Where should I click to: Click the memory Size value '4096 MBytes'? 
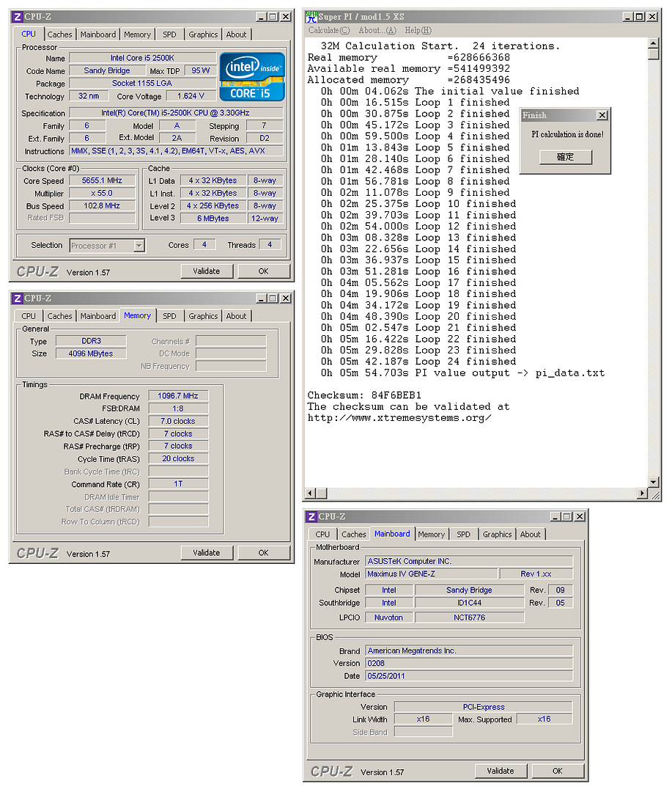click(92, 353)
